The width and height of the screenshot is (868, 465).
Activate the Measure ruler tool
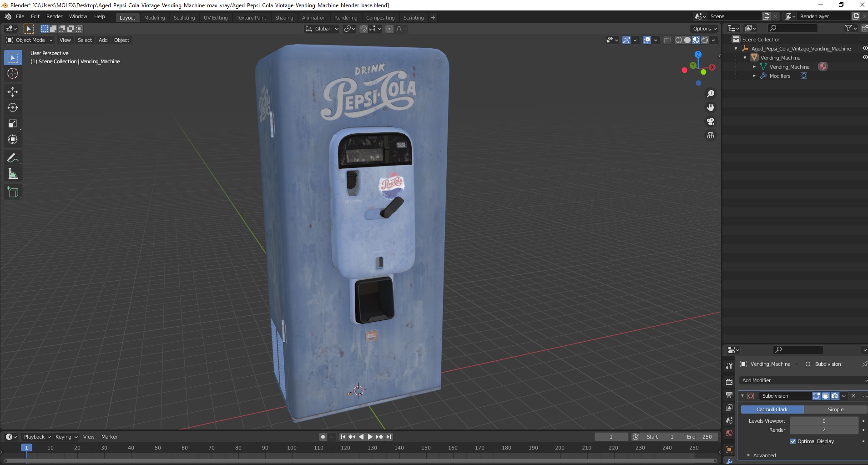click(13, 174)
